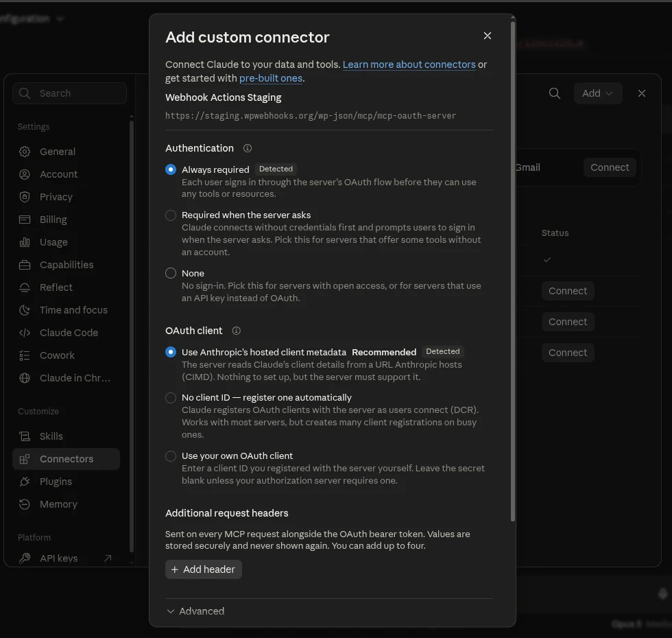The width and height of the screenshot is (672, 638).
Task: Open Capabilities settings
Action: click(x=66, y=265)
